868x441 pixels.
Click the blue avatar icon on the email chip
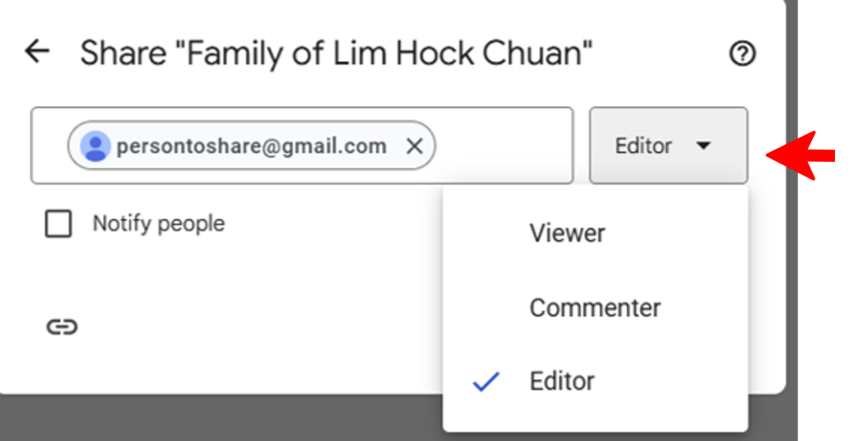point(96,147)
